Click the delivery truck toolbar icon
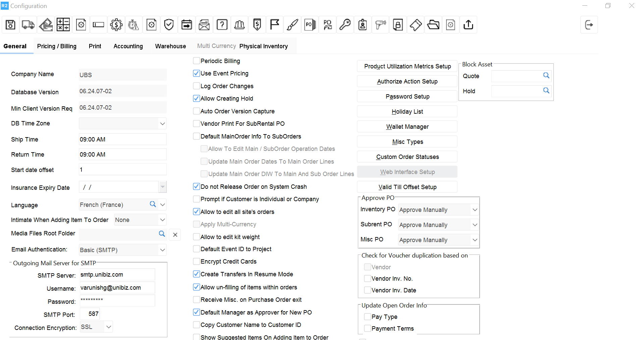The width and height of the screenshot is (644, 340). pos(28,25)
